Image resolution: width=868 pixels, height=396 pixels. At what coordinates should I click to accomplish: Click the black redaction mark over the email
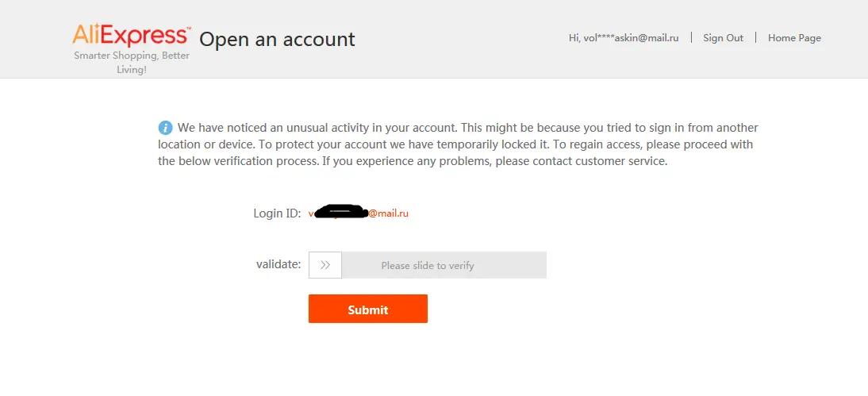click(x=341, y=212)
